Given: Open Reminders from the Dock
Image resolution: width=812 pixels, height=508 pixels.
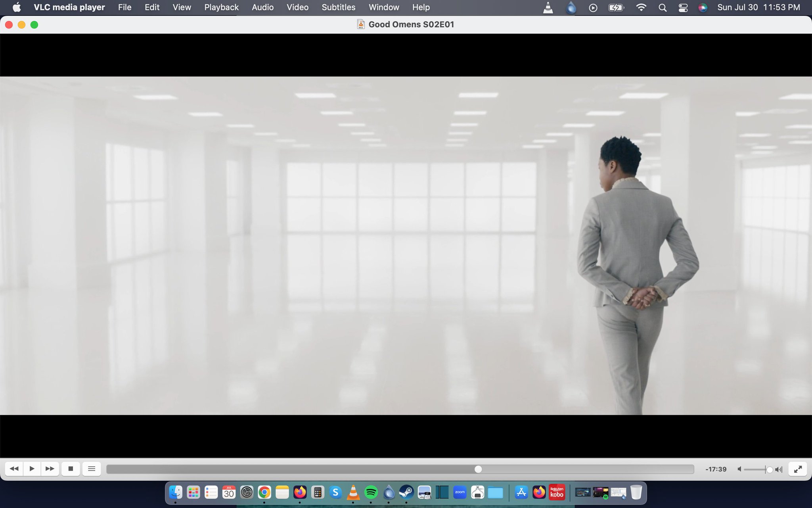Looking at the screenshot, I should tap(211, 493).
